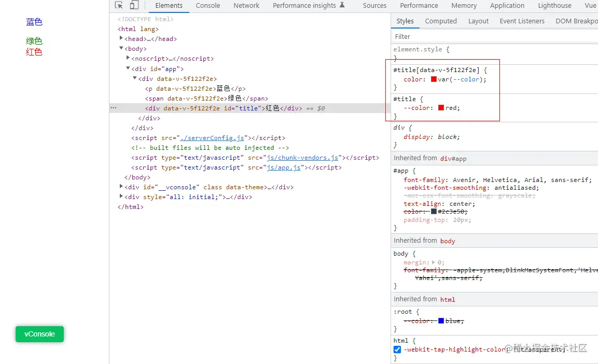Select the Computed sidebar tab
This screenshot has width=598, height=364.
[441, 21]
